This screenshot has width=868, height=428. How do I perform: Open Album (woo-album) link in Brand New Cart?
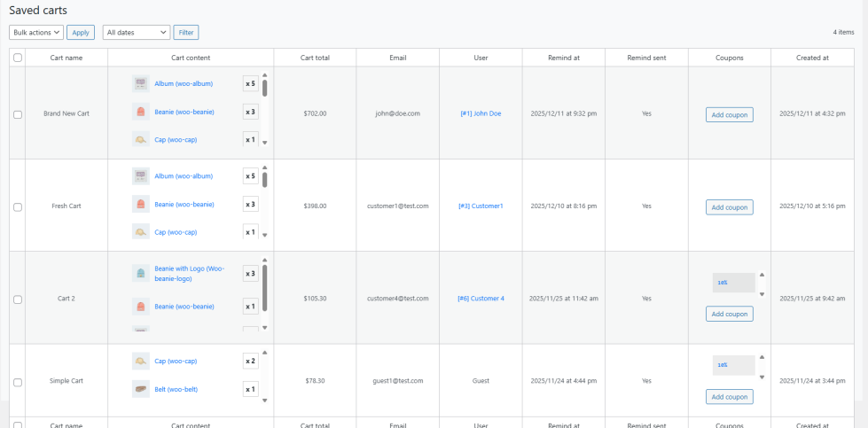(x=184, y=83)
